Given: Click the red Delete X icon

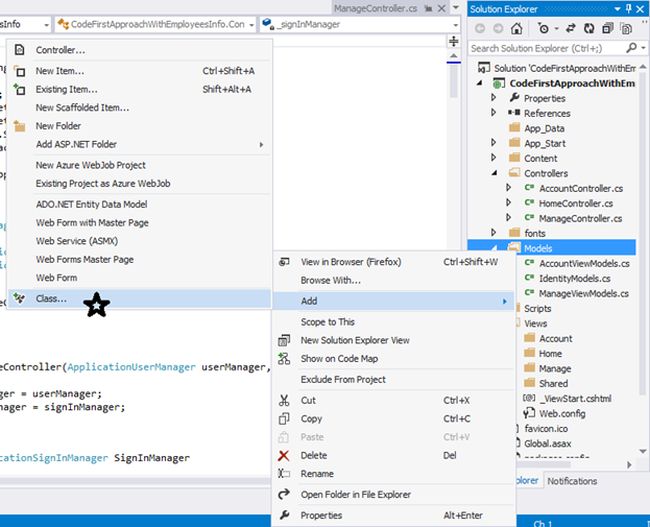Looking at the screenshot, I should (x=284, y=455).
